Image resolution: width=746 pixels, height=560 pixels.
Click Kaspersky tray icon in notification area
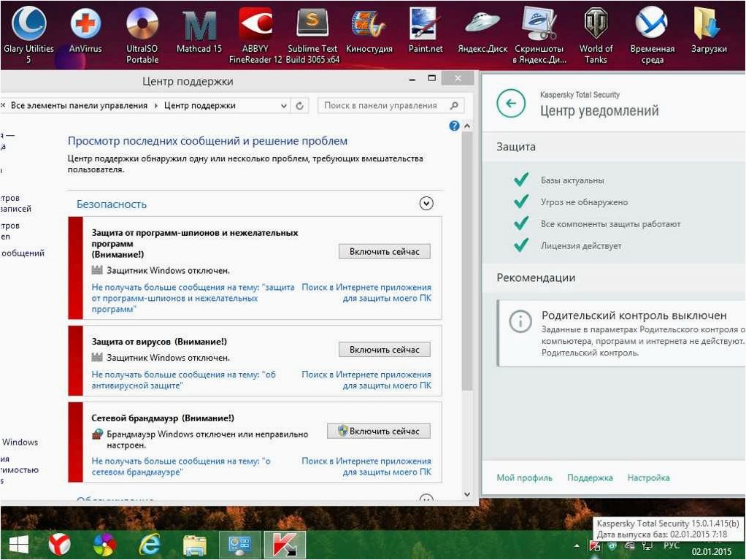[x=595, y=545]
